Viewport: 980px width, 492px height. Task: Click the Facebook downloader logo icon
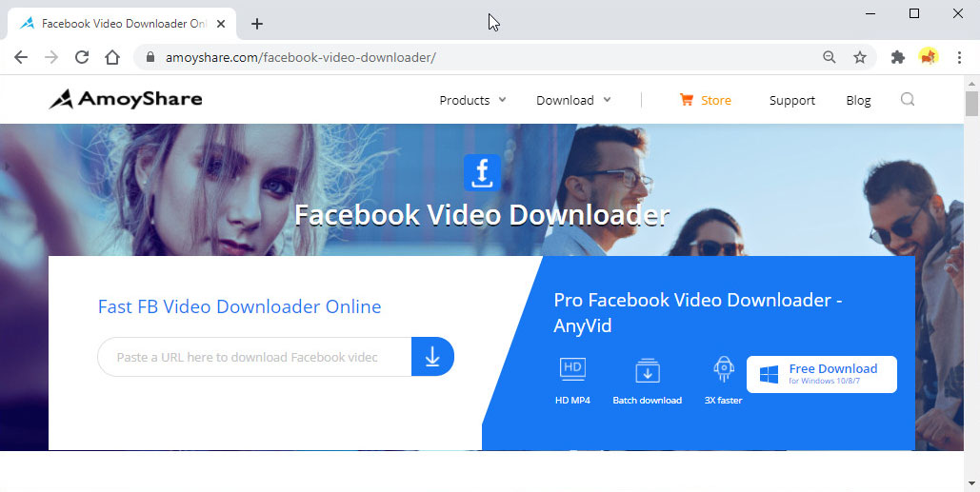pos(482,172)
